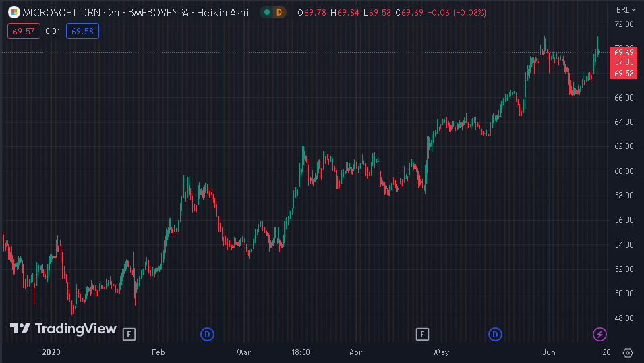Click the earnings E marker near late April
Image resolution: width=644 pixels, height=363 pixels.
coord(422,335)
